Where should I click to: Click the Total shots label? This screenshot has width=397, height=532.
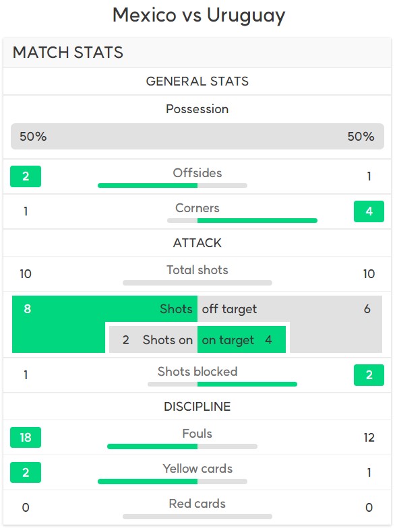pyautogui.click(x=197, y=270)
